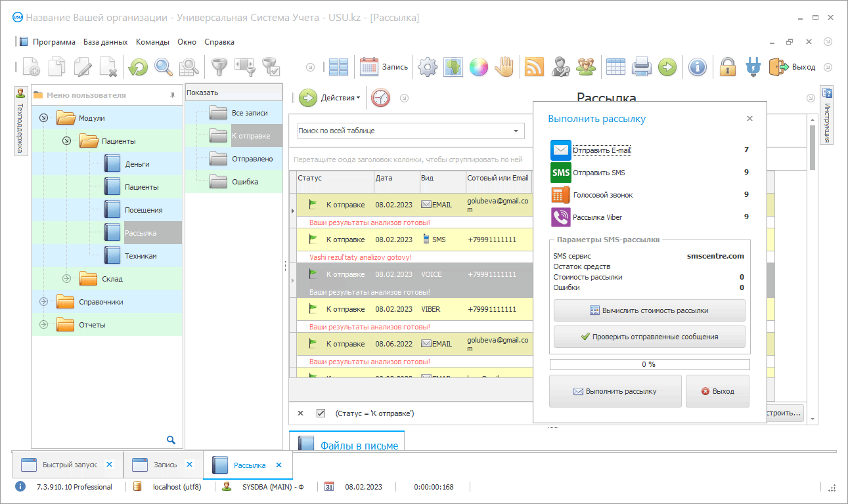Click the Viber mailing purple icon
The image size is (848, 504).
[561, 217]
